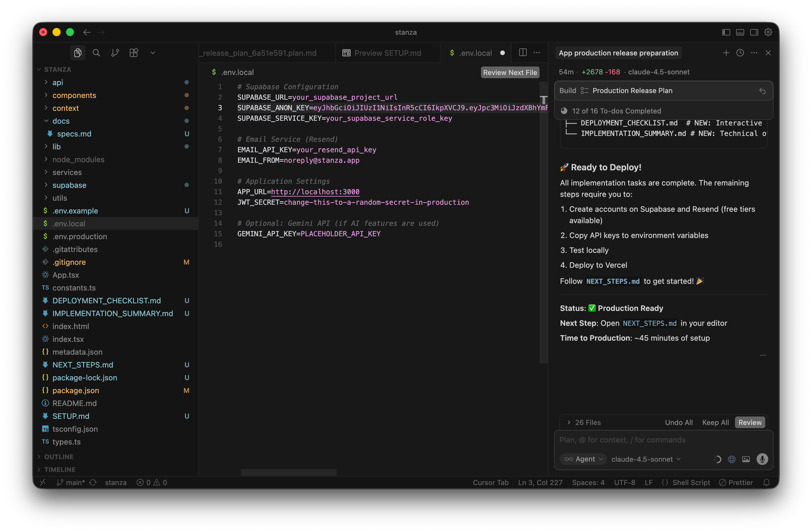
Task: Click the split editor icon
Action: (x=522, y=52)
